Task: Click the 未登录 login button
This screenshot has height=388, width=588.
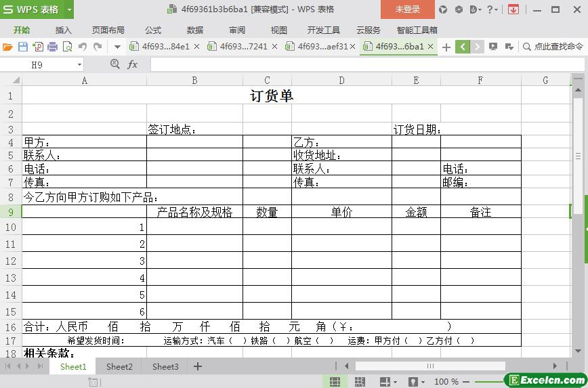Action: (x=408, y=9)
